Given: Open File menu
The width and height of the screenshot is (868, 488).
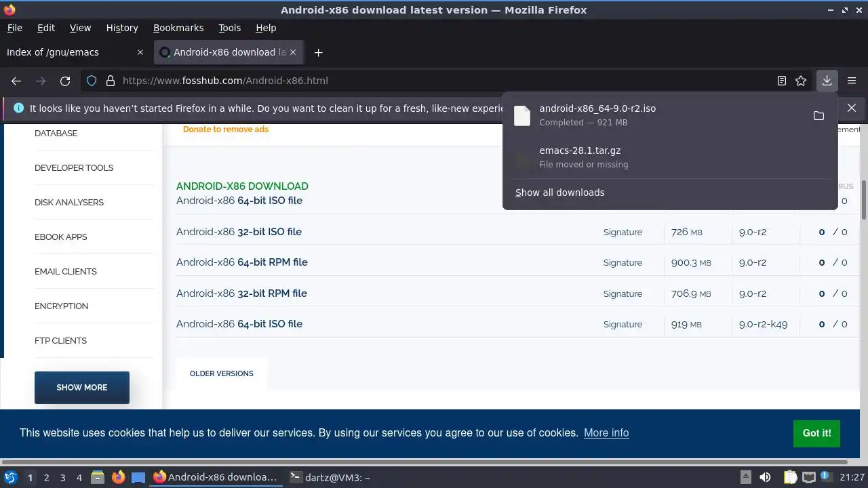Looking at the screenshot, I should pyautogui.click(x=14, y=28).
